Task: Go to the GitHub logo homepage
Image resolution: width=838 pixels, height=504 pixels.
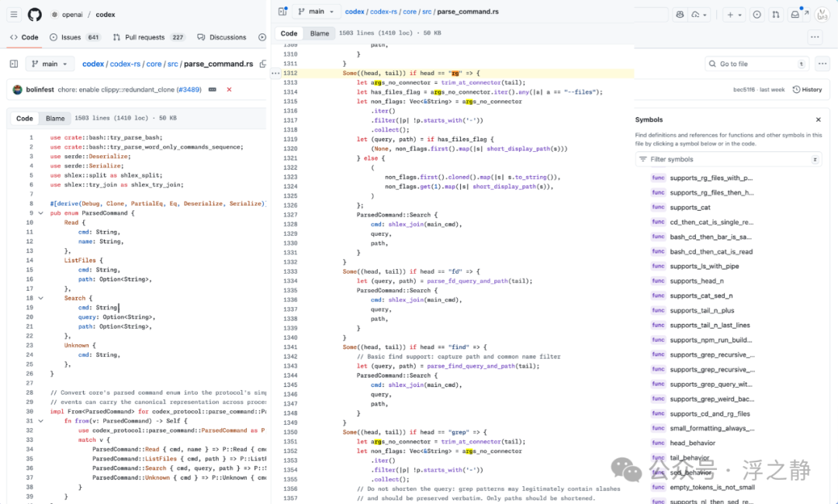Action: point(35,15)
